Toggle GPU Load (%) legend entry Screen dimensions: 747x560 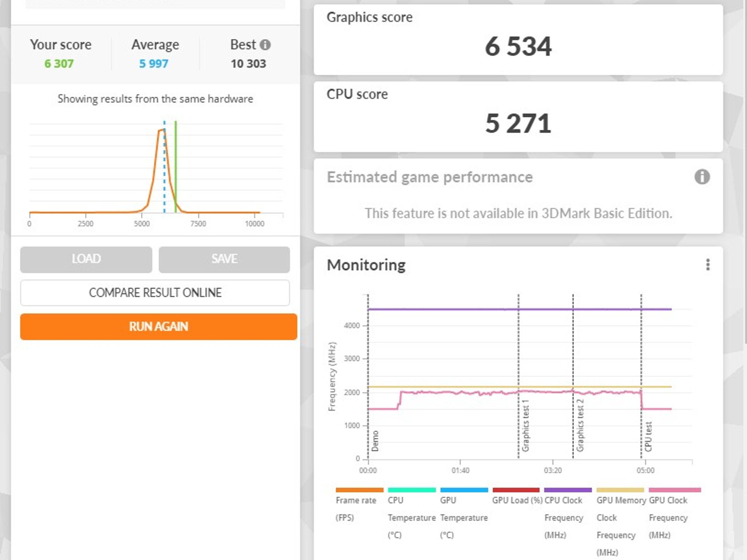[517, 500]
